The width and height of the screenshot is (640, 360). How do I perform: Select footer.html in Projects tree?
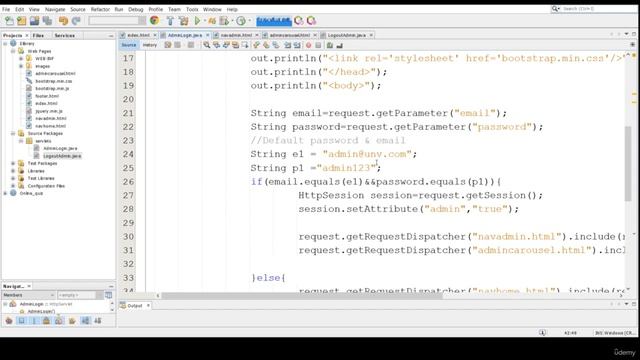[x=47, y=96]
